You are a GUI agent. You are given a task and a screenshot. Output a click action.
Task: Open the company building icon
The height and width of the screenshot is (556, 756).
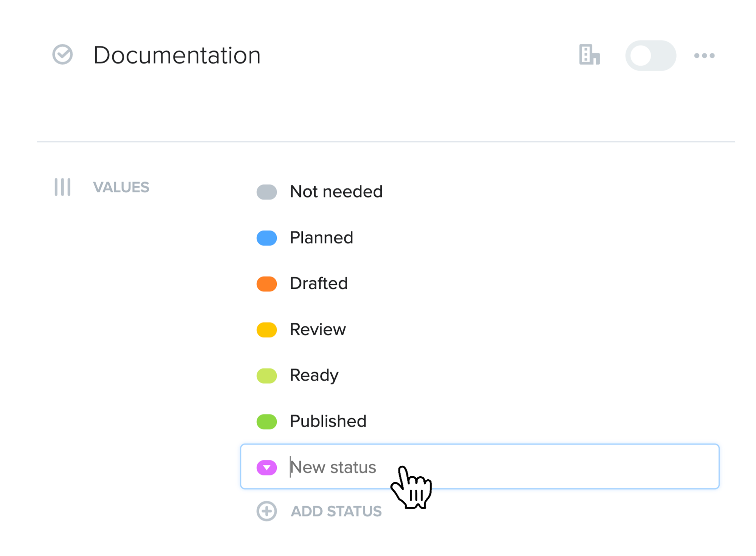589,55
